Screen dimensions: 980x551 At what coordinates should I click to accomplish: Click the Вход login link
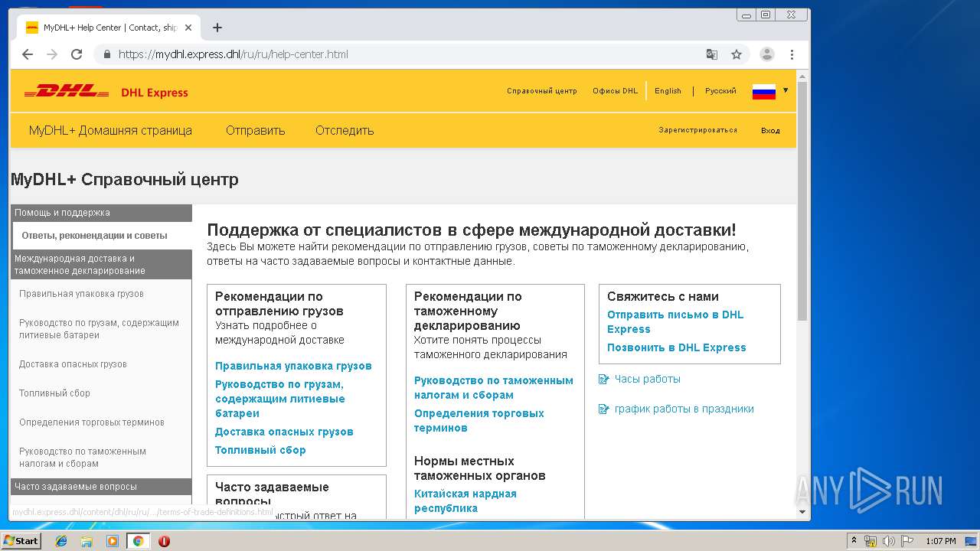(770, 131)
